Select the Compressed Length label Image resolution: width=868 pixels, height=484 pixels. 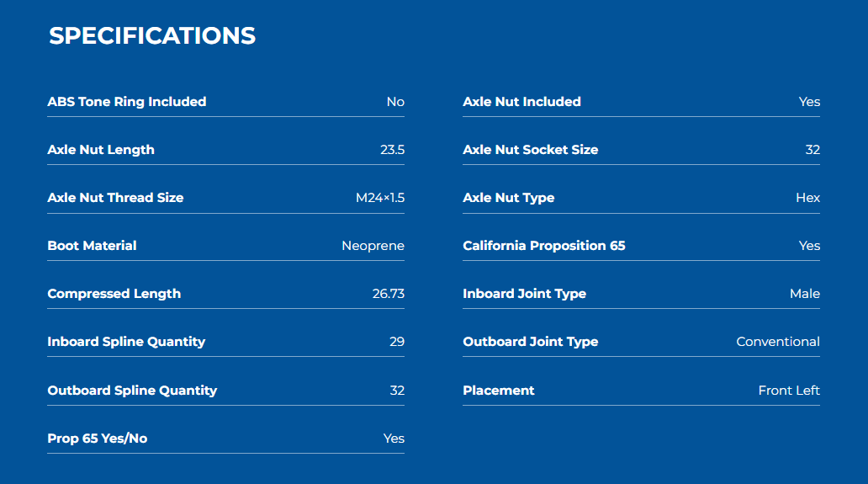(114, 294)
